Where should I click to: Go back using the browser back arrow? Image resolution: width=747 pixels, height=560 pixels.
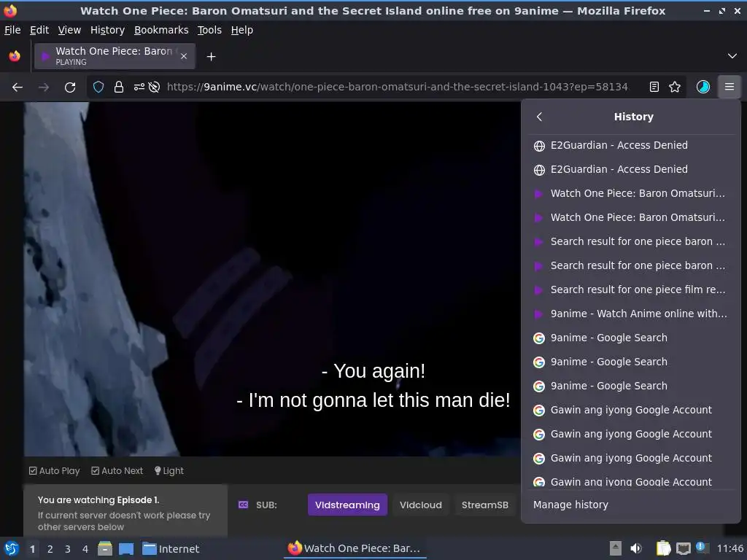[x=18, y=87]
